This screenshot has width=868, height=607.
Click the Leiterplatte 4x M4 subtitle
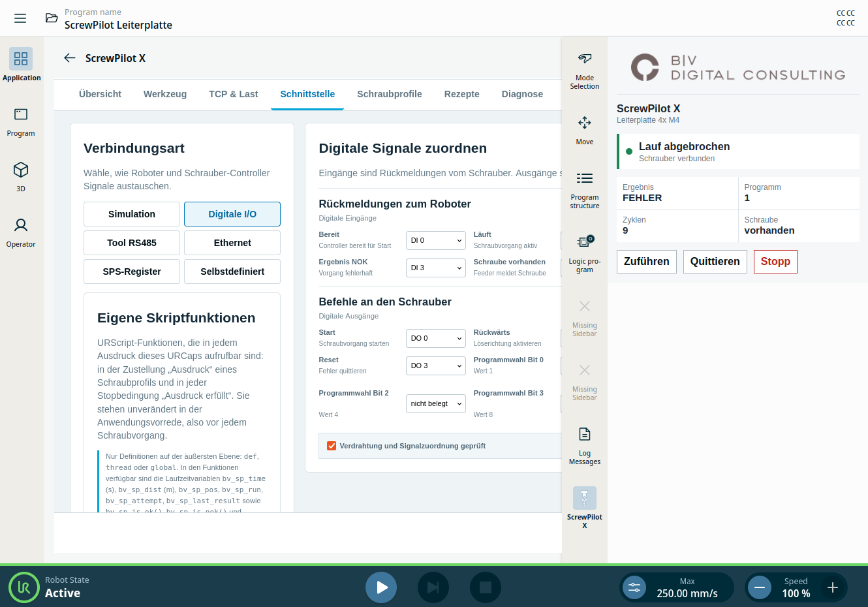(648, 120)
